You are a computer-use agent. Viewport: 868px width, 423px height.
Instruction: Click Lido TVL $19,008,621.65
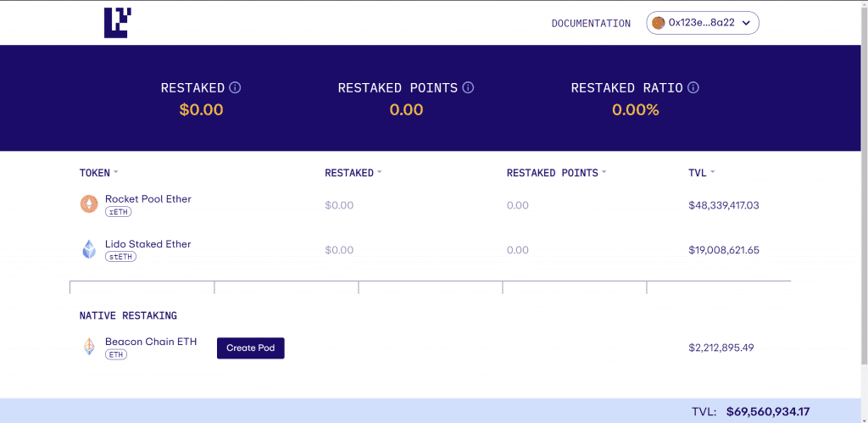click(724, 250)
